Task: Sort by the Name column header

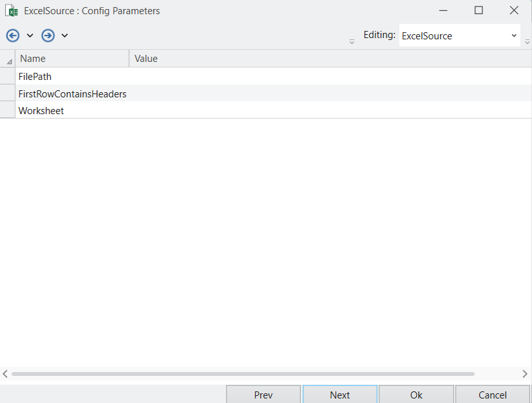Action: 72,59
